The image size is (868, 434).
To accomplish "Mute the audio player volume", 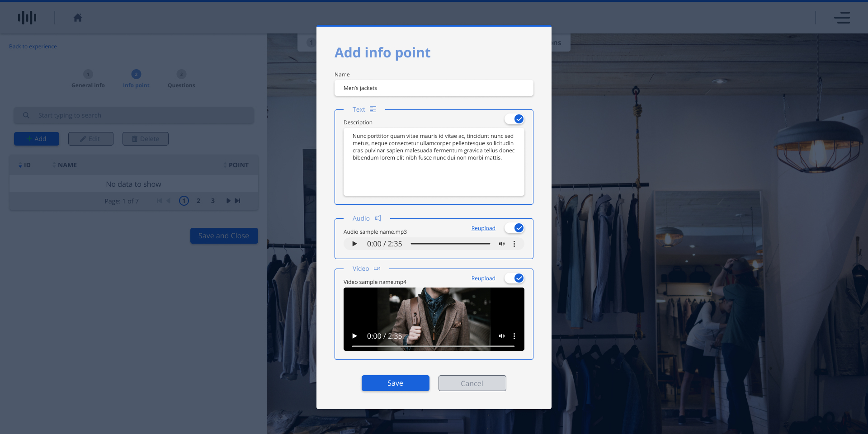I will click(502, 244).
